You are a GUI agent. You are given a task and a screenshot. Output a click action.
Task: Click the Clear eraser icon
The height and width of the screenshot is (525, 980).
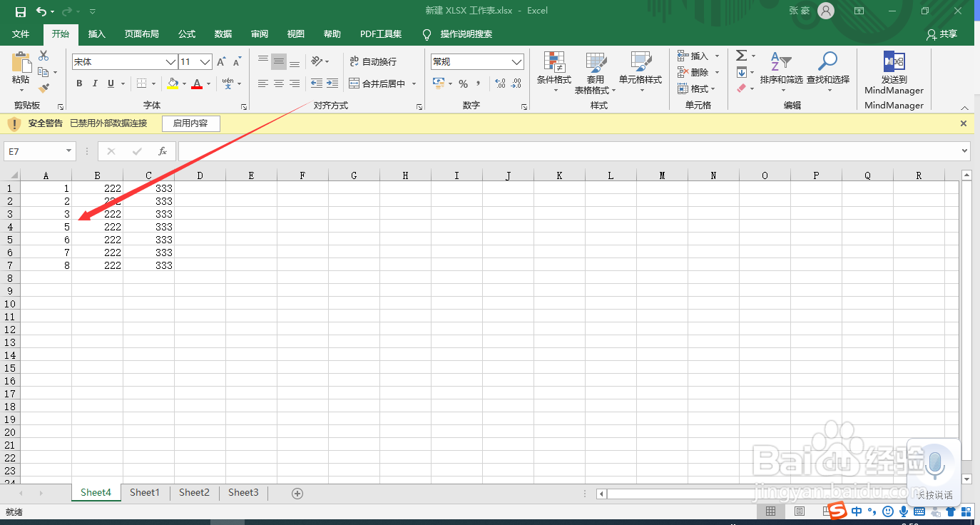tap(741, 88)
